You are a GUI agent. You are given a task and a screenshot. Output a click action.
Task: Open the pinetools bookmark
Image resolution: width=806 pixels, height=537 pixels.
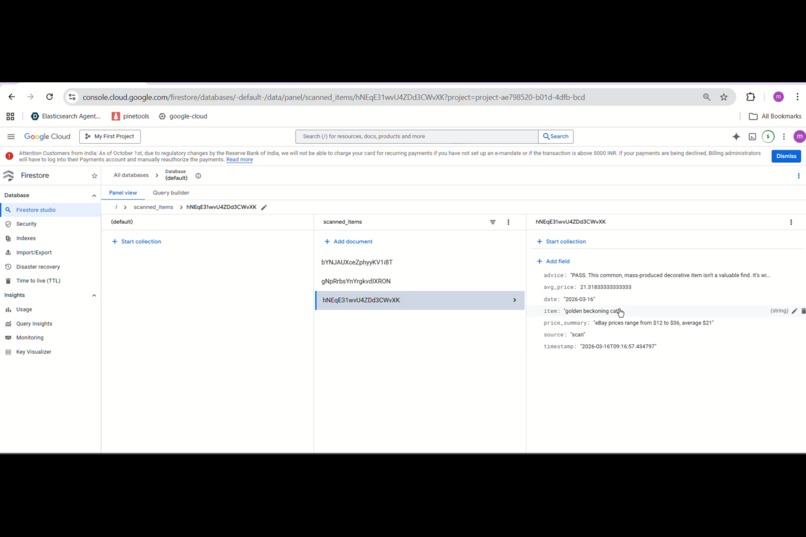point(131,116)
